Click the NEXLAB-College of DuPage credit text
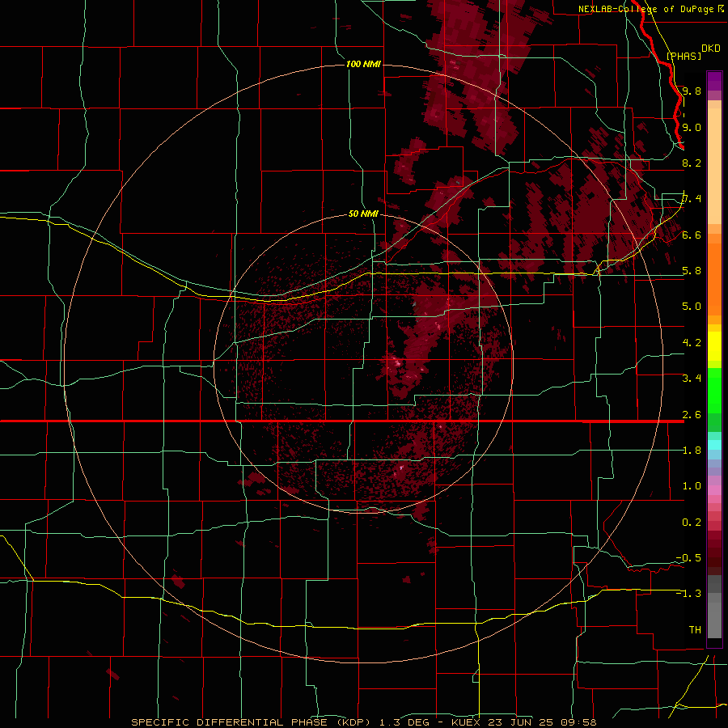Screen dimensions: 728x728 (645, 9)
